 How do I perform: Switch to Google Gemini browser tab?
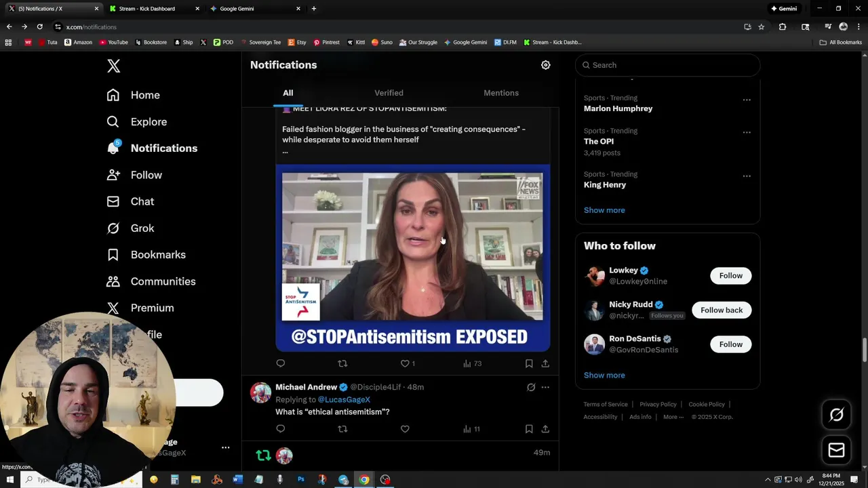point(254,9)
